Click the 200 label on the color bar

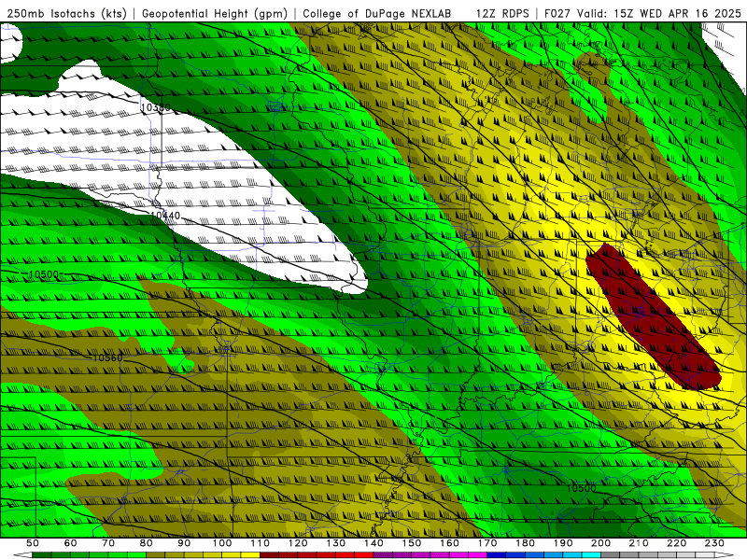601,543
